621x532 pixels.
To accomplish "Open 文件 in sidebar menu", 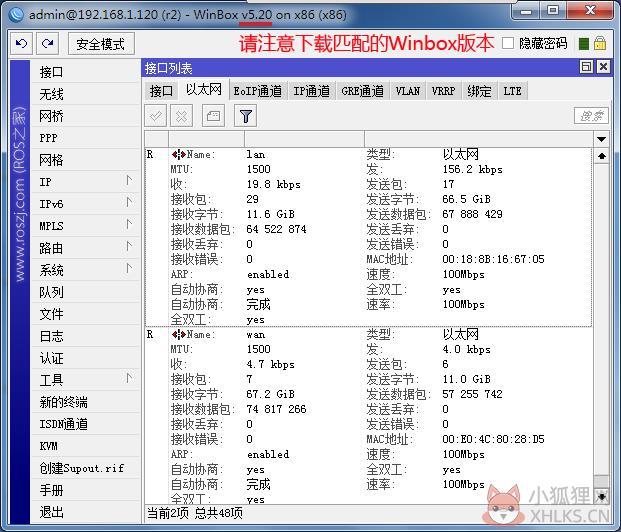I will 85,314.
